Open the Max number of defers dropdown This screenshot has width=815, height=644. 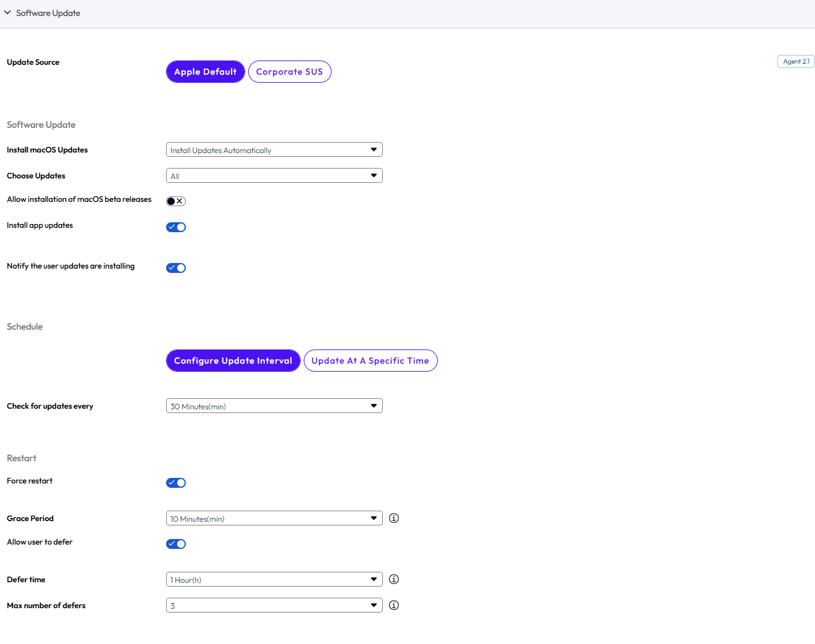point(274,605)
